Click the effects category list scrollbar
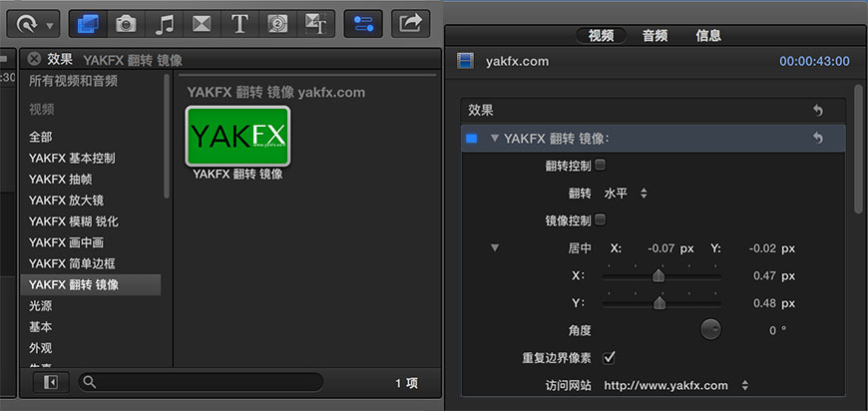 point(167,136)
